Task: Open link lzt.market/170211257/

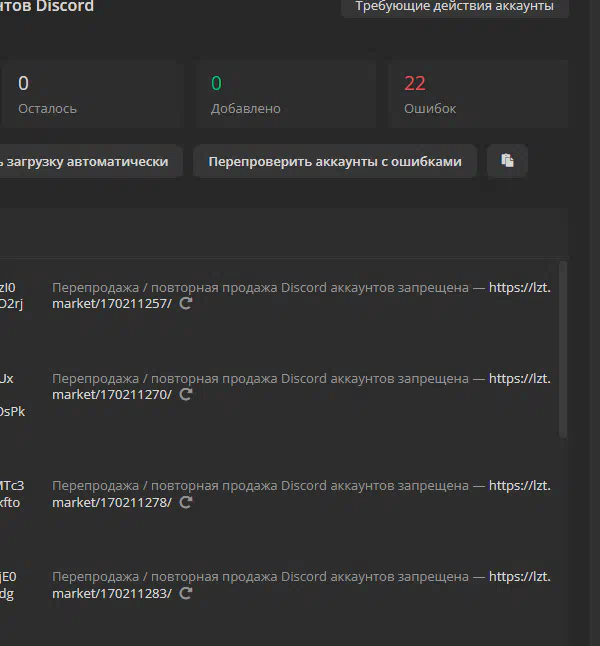Action: (x=112, y=304)
